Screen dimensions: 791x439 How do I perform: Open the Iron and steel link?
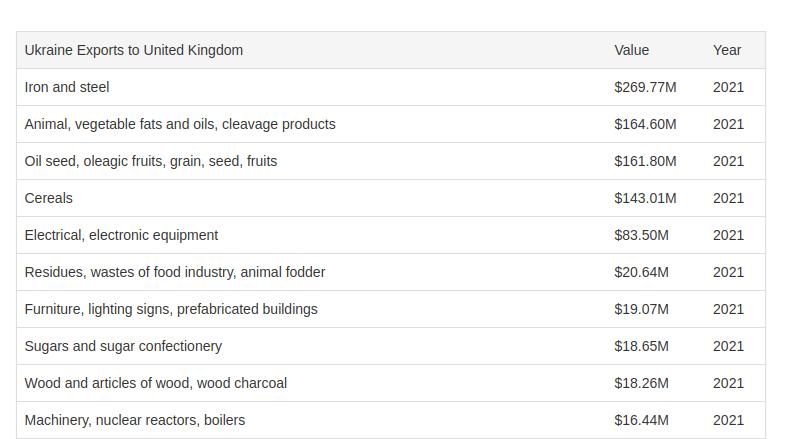(x=67, y=87)
